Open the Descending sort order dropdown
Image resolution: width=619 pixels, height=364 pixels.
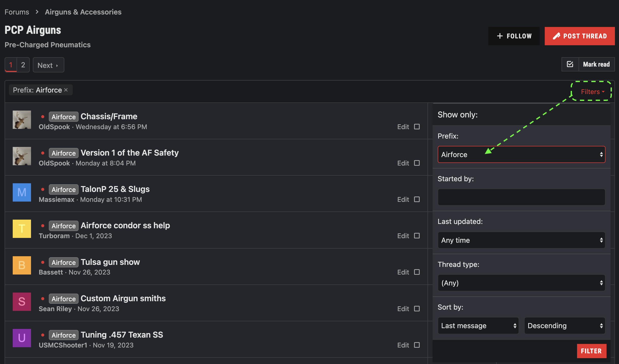565,326
